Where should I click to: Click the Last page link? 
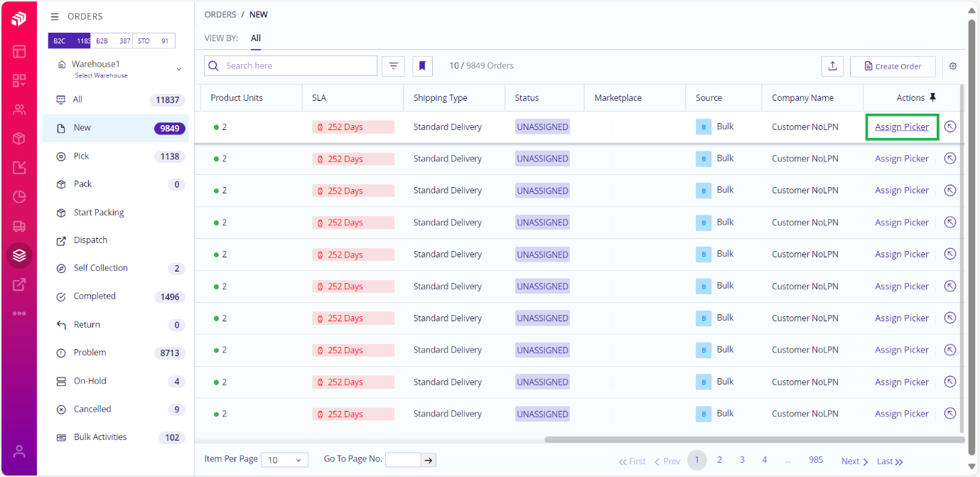[x=890, y=461]
